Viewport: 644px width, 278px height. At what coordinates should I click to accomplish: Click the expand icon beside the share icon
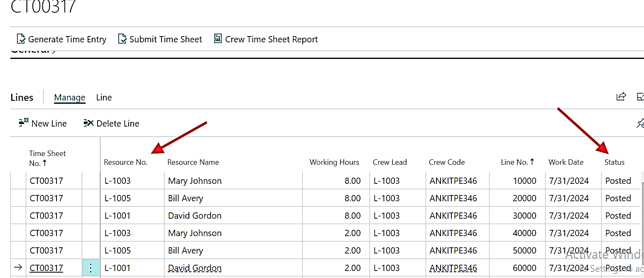coord(640,97)
